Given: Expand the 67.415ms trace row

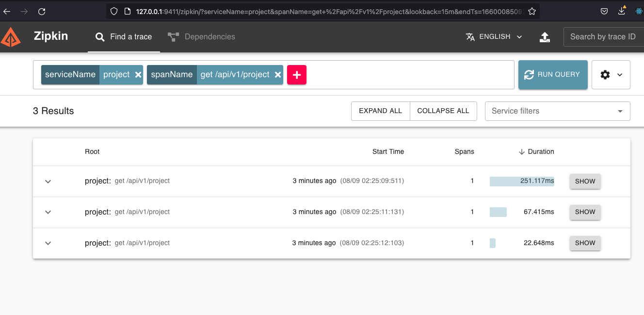Looking at the screenshot, I should [48, 212].
